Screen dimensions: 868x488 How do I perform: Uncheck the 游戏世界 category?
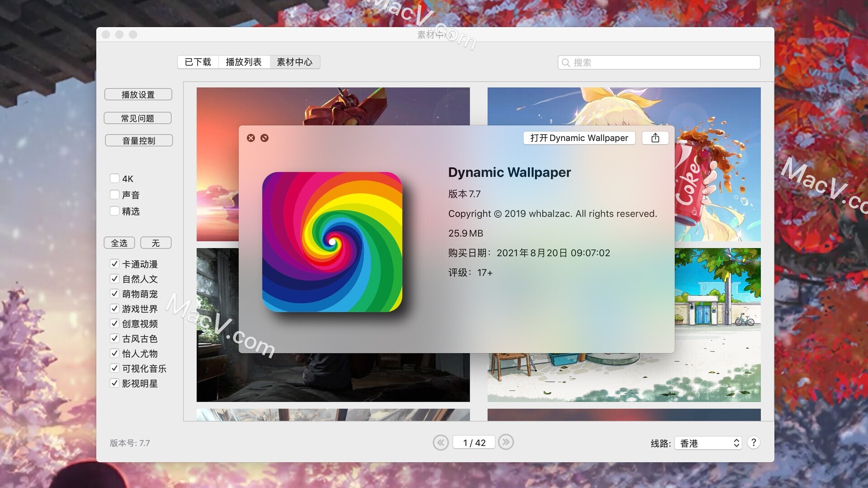pos(114,309)
